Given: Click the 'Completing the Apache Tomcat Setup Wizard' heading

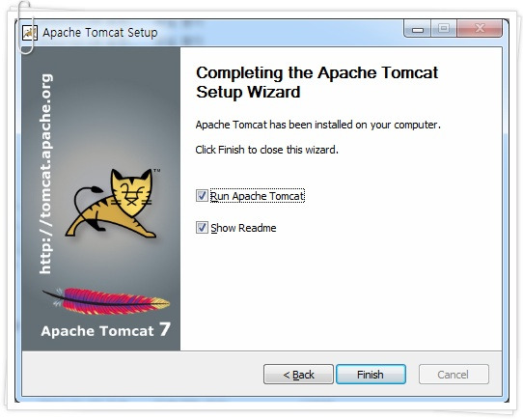Looking at the screenshot, I should 317,82.
